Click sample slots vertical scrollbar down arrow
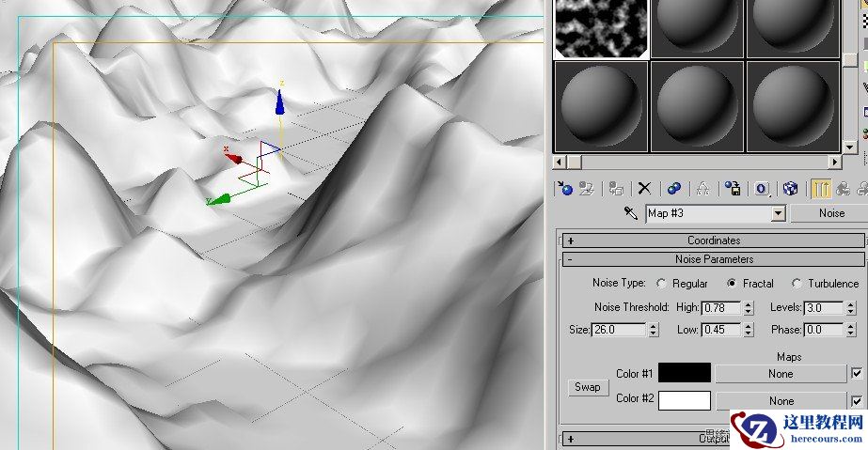The height and width of the screenshot is (450, 868). point(850,147)
